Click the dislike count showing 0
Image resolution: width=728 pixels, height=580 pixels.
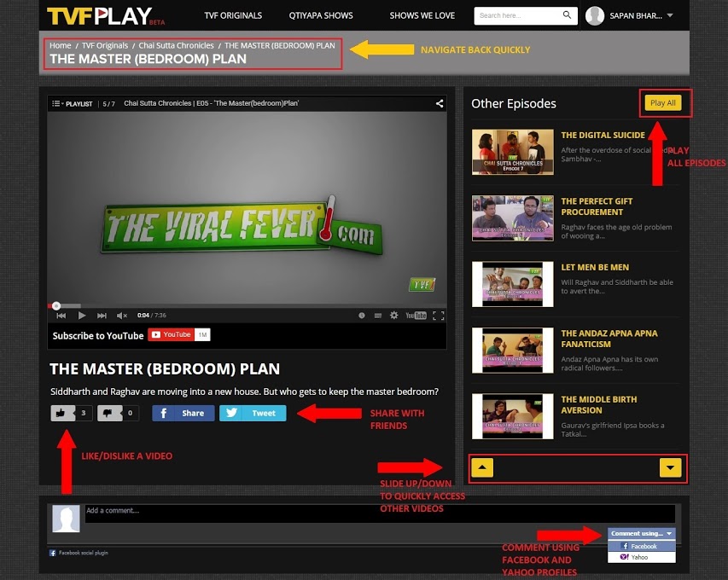point(130,413)
